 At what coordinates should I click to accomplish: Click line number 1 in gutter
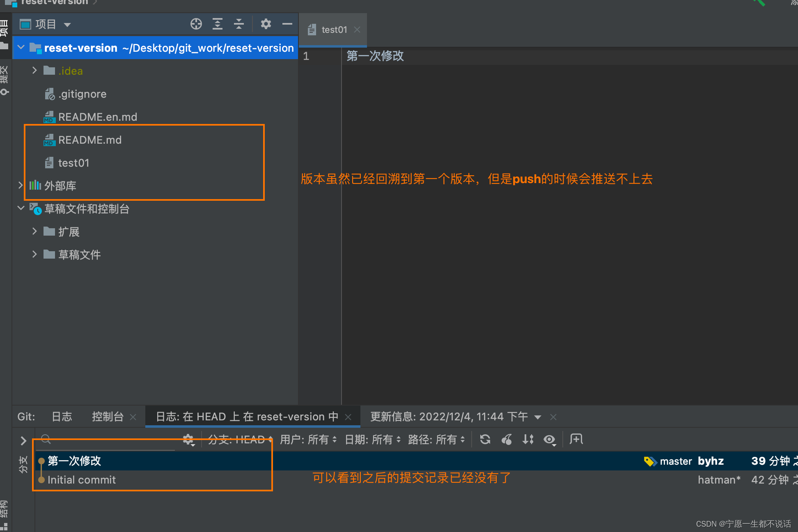click(x=306, y=56)
